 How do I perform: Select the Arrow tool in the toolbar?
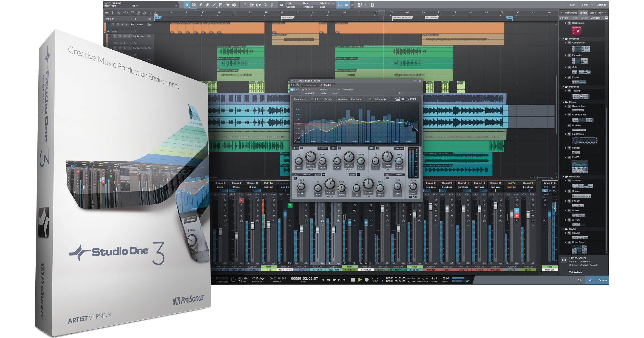[187, 5]
